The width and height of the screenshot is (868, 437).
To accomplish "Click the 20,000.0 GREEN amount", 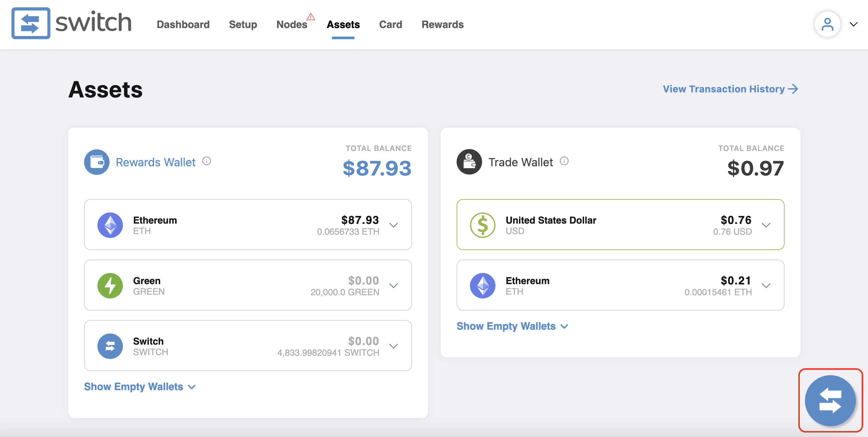I will [345, 292].
